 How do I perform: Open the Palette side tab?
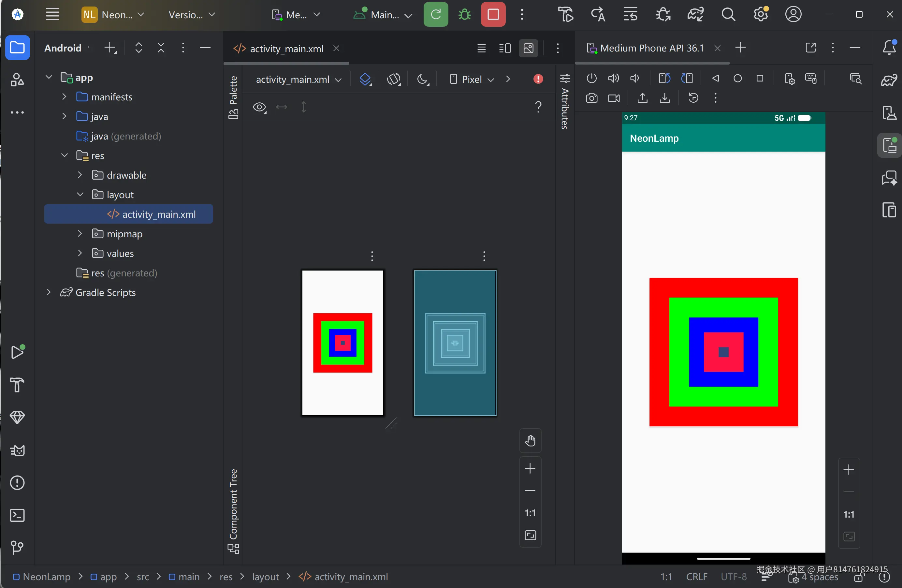[x=233, y=97]
